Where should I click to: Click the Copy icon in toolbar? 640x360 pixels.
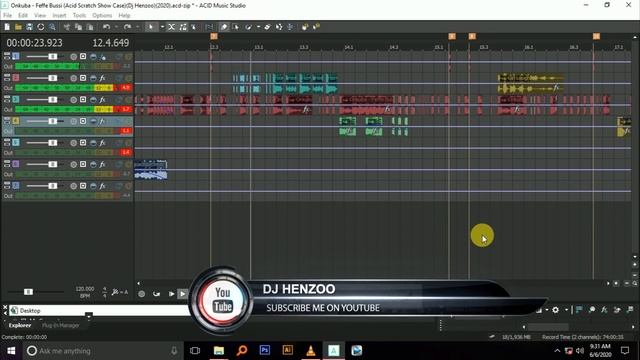coord(78,27)
